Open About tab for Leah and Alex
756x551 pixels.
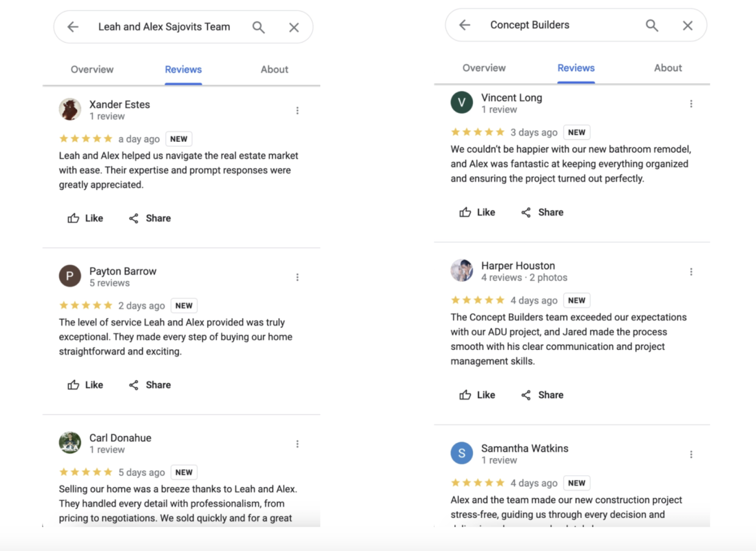[274, 70]
